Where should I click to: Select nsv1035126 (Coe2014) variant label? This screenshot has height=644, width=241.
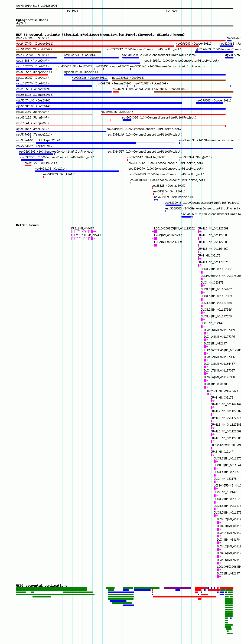(x=117, y=112)
